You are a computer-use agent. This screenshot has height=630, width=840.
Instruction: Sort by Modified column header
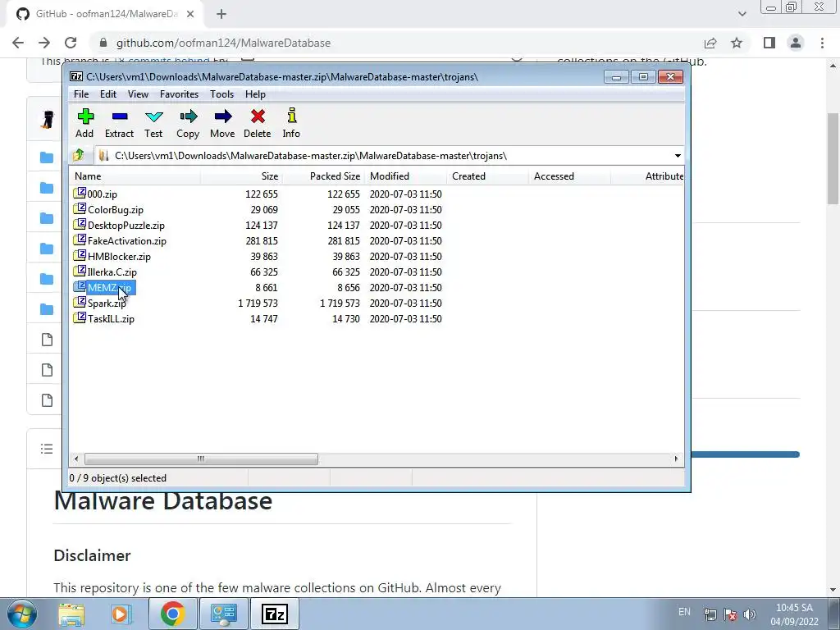coord(405,176)
